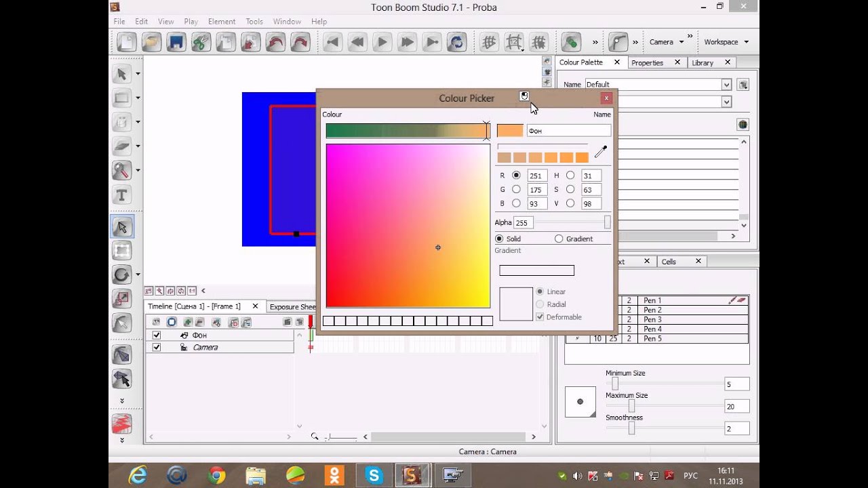Cut selection with the scissors icon
The image size is (868, 488).
[x=201, y=42]
